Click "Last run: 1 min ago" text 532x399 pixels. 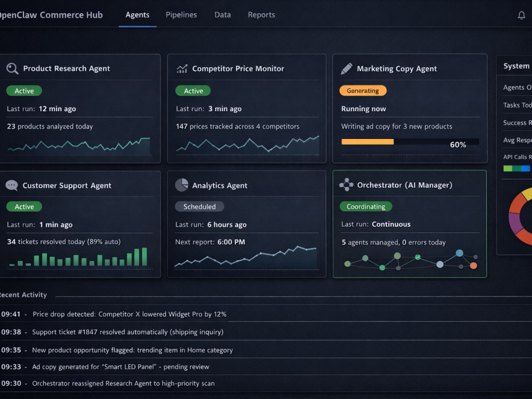[40, 225]
